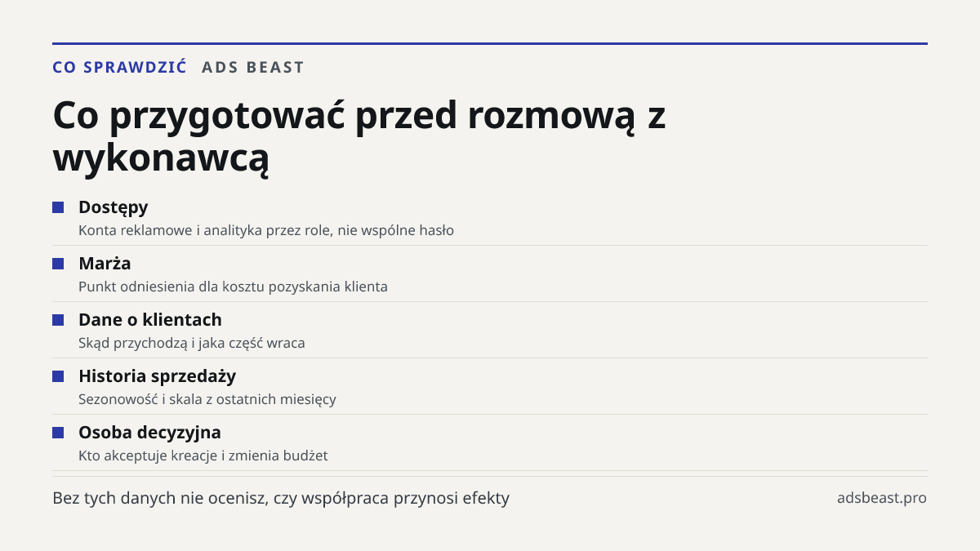Select the 'Dane o klientach' title
Image resolution: width=980 pixels, height=551 pixels.
[x=150, y=320]
